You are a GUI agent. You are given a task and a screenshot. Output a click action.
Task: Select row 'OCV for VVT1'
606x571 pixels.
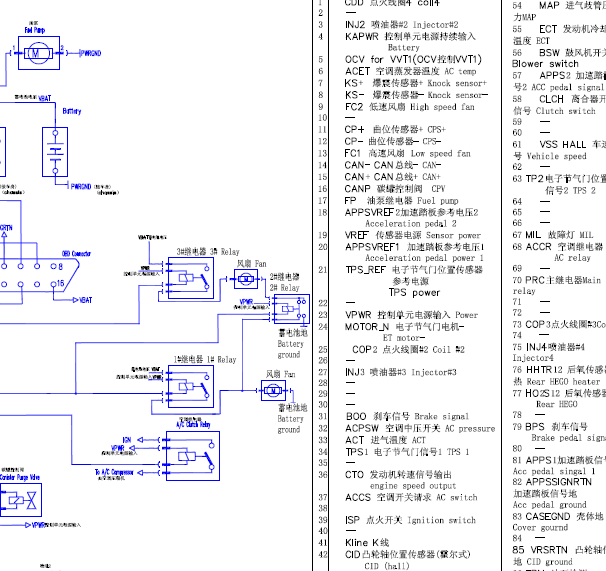(413, 60)
